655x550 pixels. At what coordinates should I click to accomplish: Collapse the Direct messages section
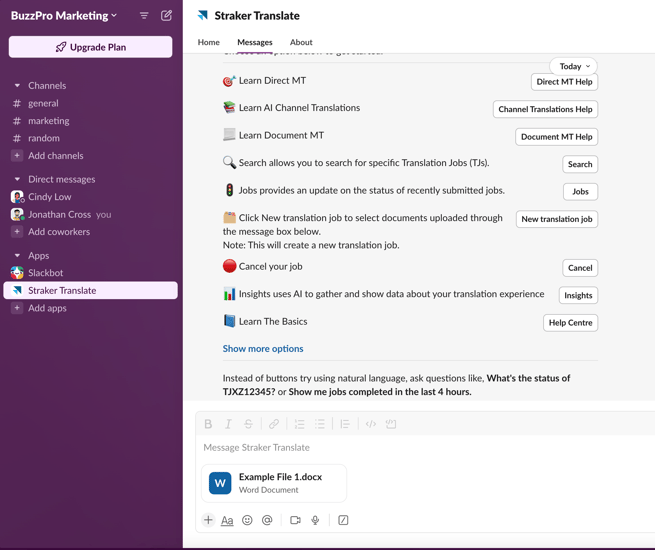[17, 179]
